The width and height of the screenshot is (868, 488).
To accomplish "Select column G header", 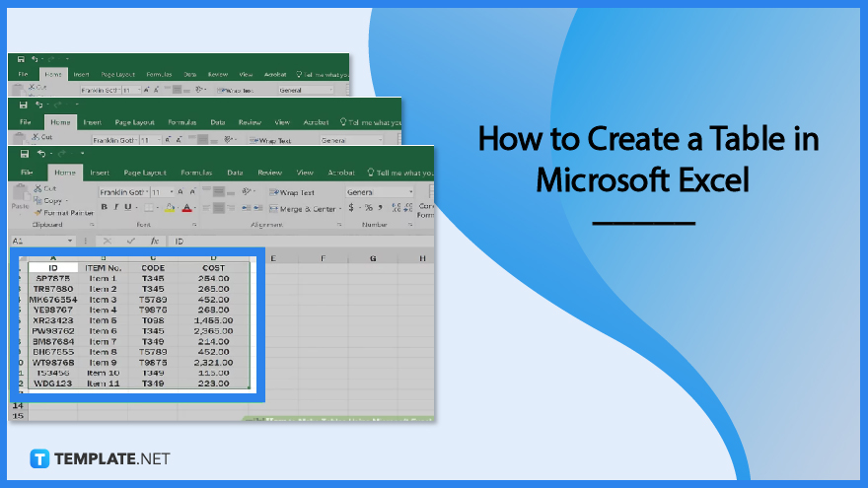I will click(x=373, y=258).
